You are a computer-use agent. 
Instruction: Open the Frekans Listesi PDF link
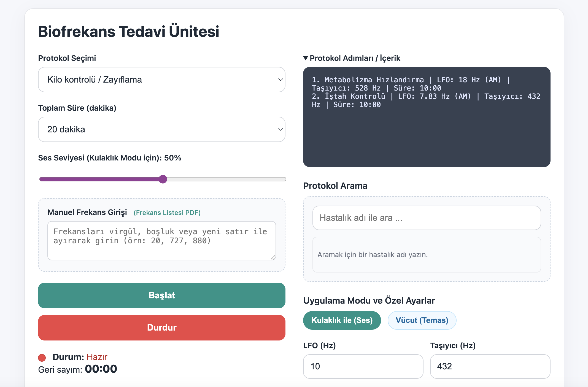[167, 213]
